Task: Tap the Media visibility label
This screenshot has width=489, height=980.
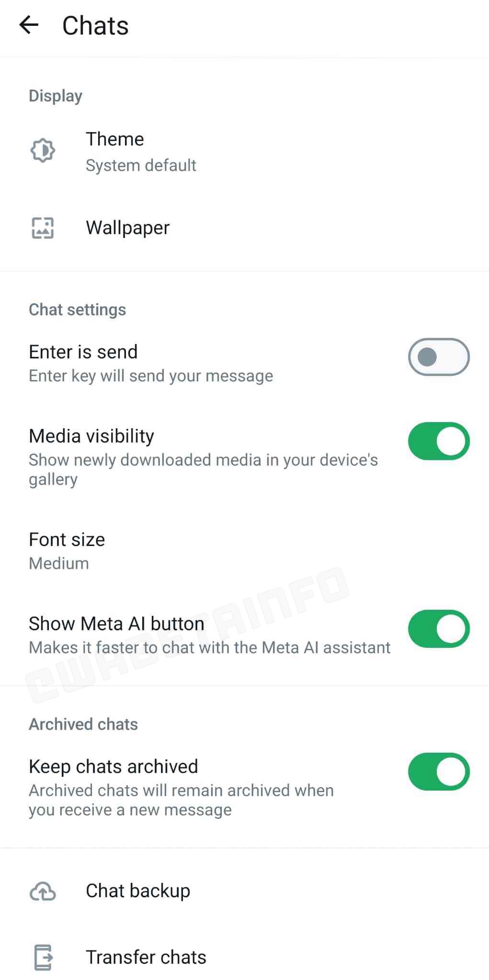Action: 91,436
